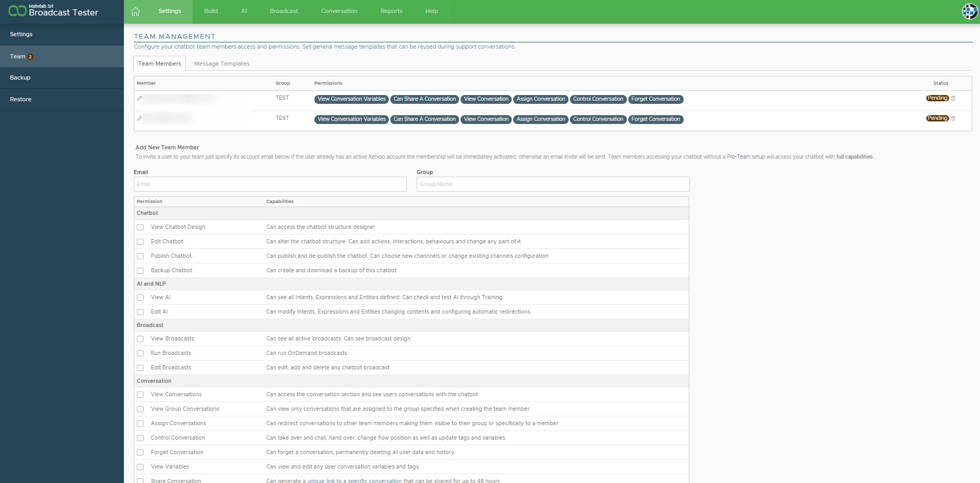Click the orange badge next to Team

[30, 57]
